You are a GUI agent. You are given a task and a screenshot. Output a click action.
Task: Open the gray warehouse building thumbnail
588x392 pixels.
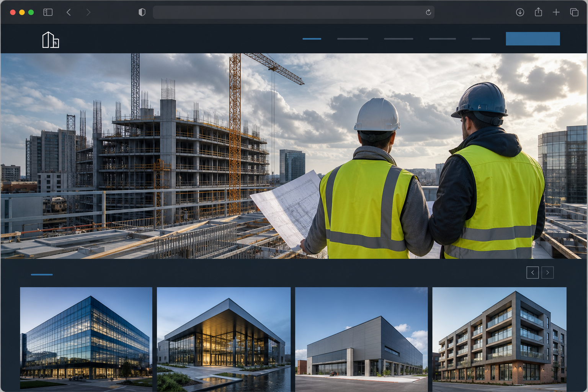[x=361, y=339]
